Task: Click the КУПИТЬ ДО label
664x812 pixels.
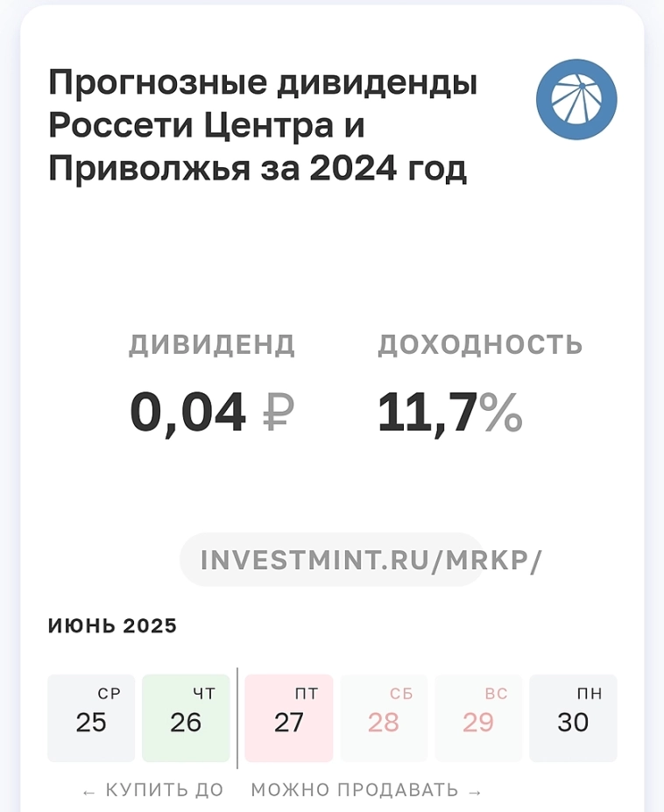Action: [x=165, y=791]
